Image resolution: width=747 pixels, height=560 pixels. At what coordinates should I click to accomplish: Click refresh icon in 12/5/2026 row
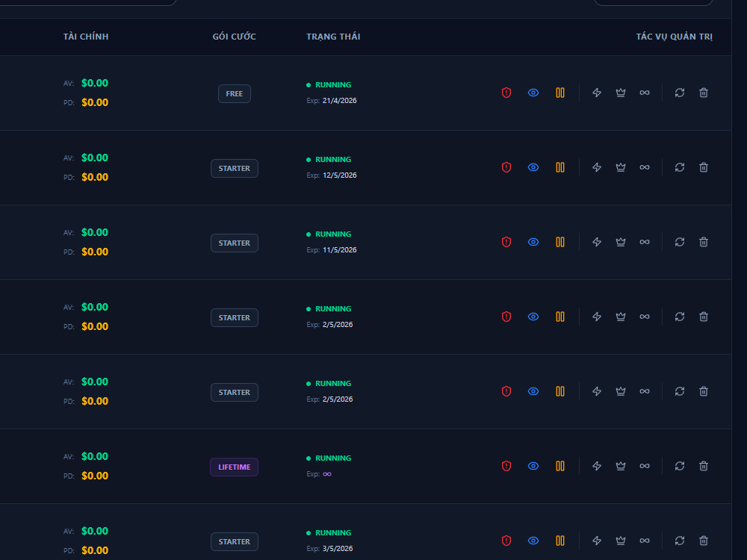tap(680, 167)
